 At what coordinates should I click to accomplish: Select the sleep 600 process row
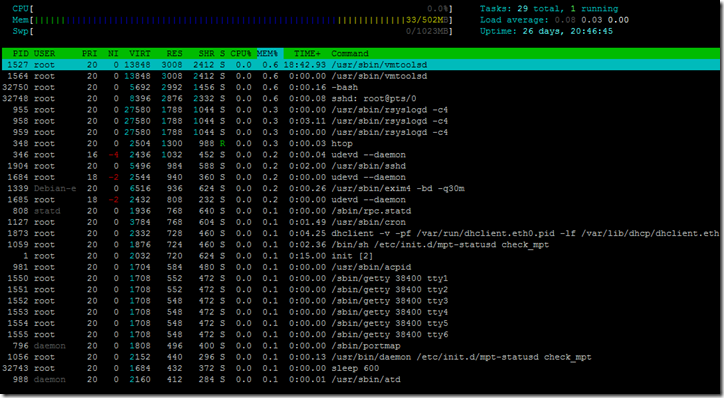coord(361,368)
